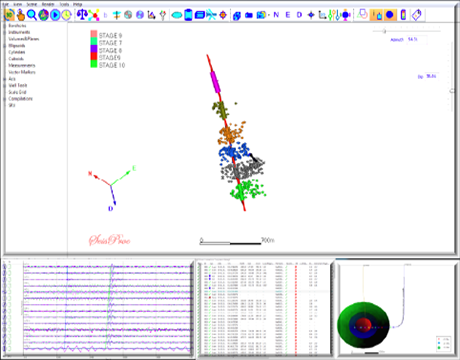Screen dimensions: 460x360
Task: Click the bright green STAGE 10 legend swatch
Action: point(94,64)
